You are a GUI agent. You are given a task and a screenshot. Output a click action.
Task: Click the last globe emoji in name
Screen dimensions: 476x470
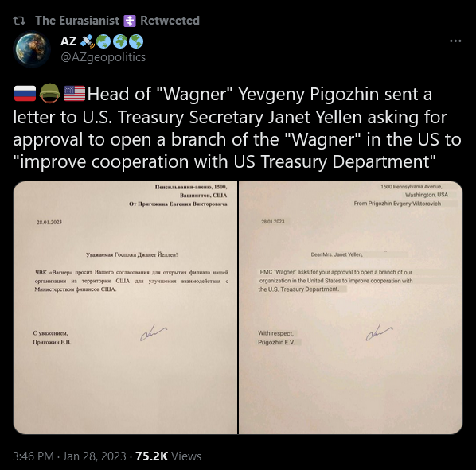(136, 41)
